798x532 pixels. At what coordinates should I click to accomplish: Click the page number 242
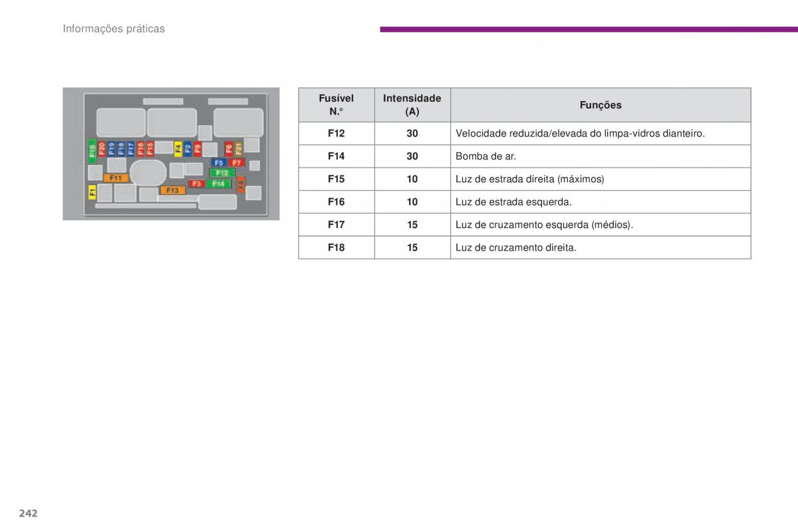[x=28, y=513]
